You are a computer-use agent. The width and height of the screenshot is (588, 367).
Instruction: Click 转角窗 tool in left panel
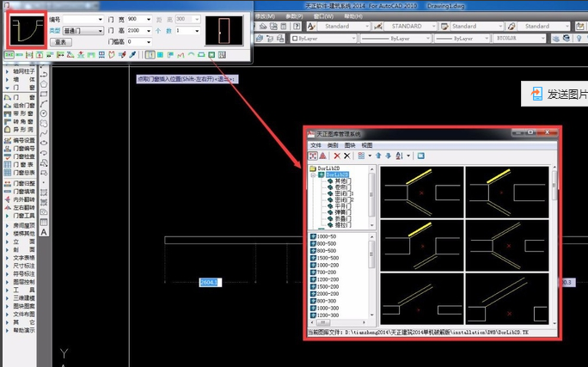[x=19, y=121]
